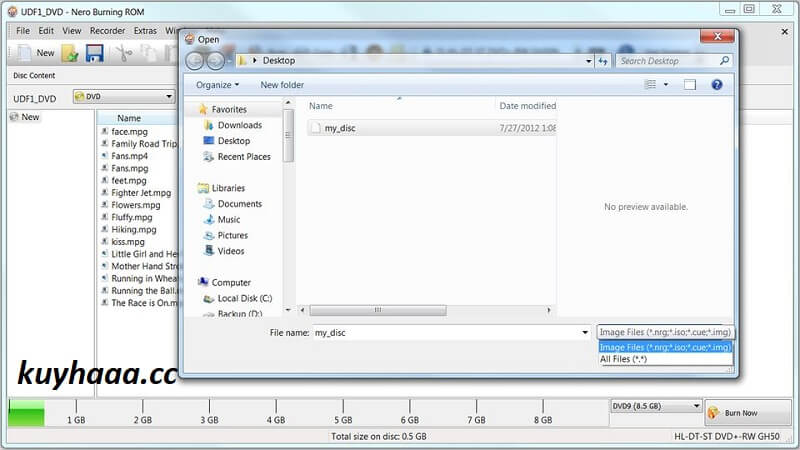Expand the view options dropdown arrow
This screenshot has width=800, height=450.
pyautogui.click(x=666, y=85)
